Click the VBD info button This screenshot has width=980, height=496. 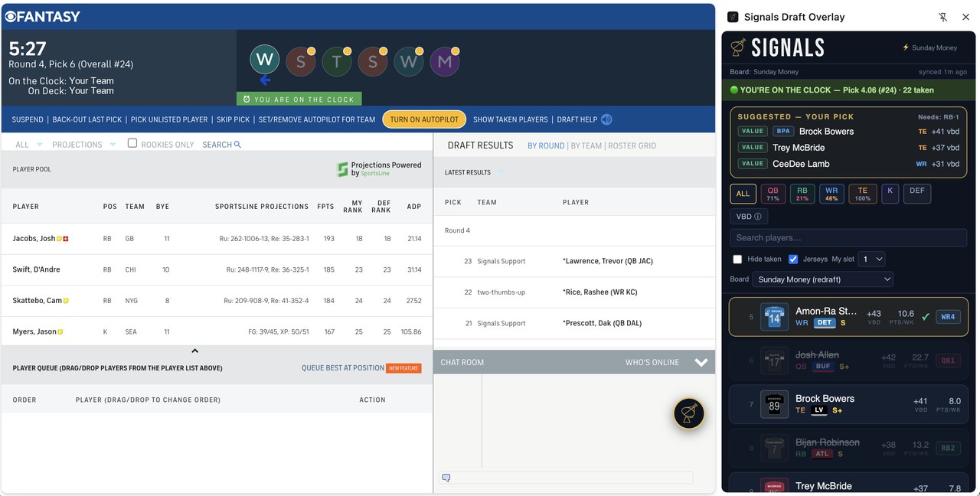(x=749, y=217)
